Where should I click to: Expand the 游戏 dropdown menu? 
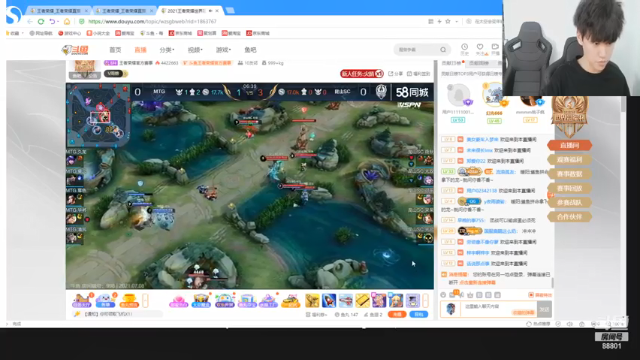click(x=223, y=50)
